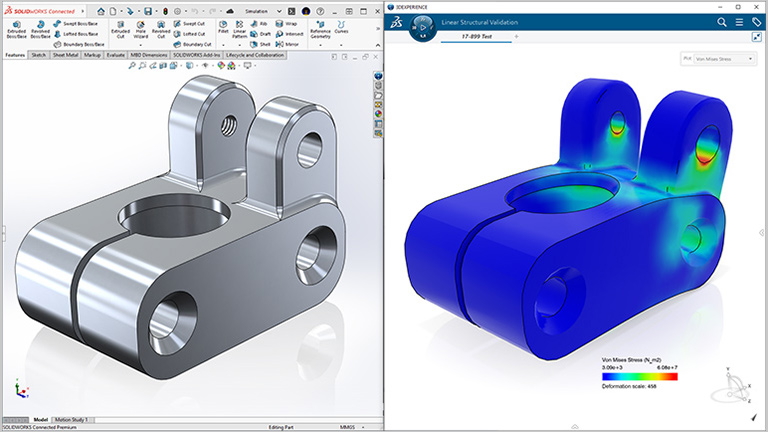Toggle fullscreen with the expand arrows button
Image resolution: width=768 pixels, height=432 pixels.
coord(757,37)
